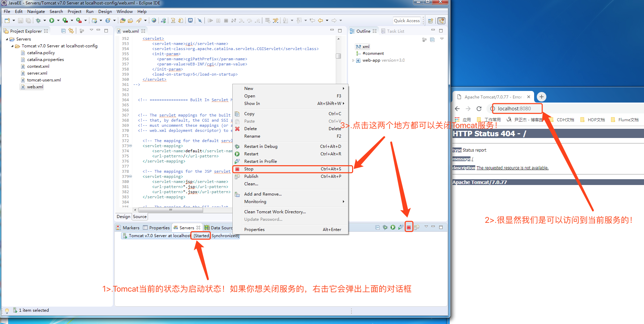The height and width of the screenshot is (324, 644).
Task: Choose Stop from context menu
Action: coord(291,169)
